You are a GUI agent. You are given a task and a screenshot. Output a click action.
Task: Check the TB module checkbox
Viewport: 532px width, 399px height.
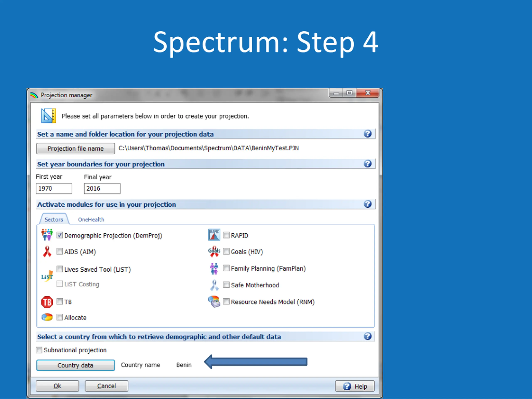60,301
